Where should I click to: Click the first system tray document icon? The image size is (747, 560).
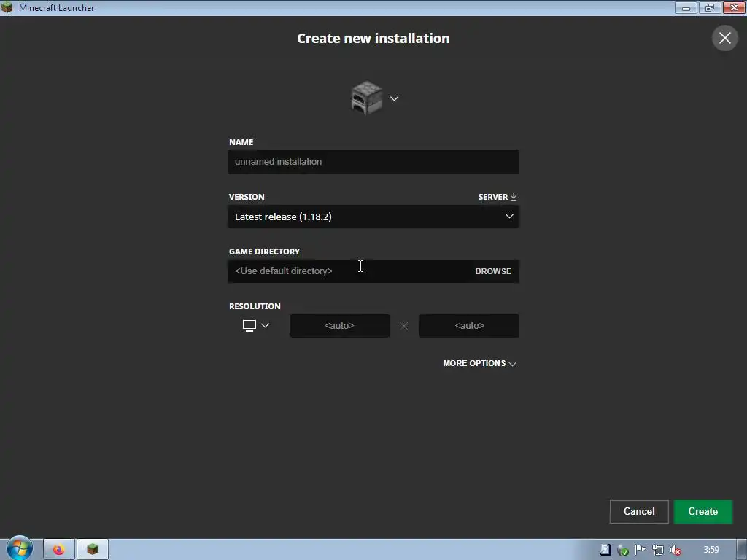click(x=605, y=550)
